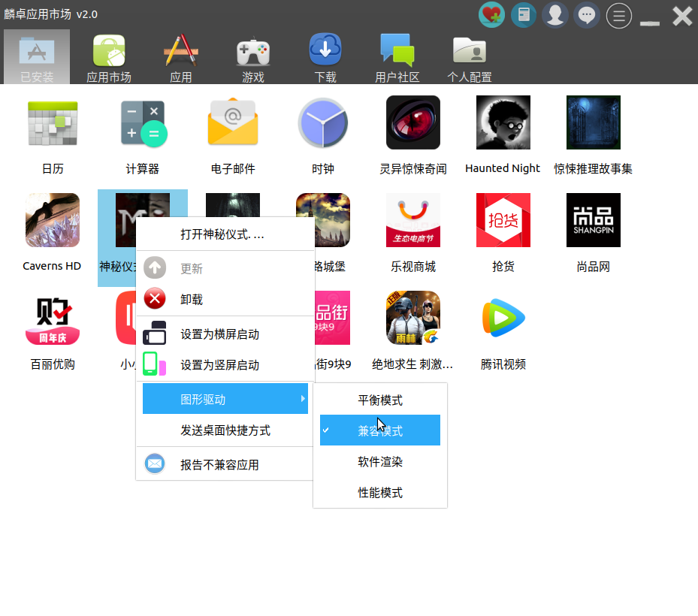Select 平衡模式 balanced graphics mode
Screen dimensions: 698x616
click(379, 400)
